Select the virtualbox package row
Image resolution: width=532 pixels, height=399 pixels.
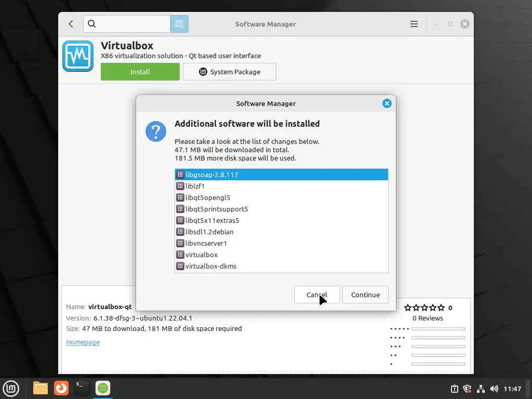[x=281, y=255]
